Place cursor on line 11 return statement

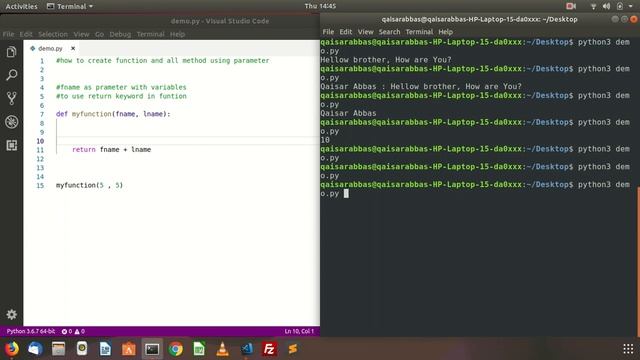point(111,150)
